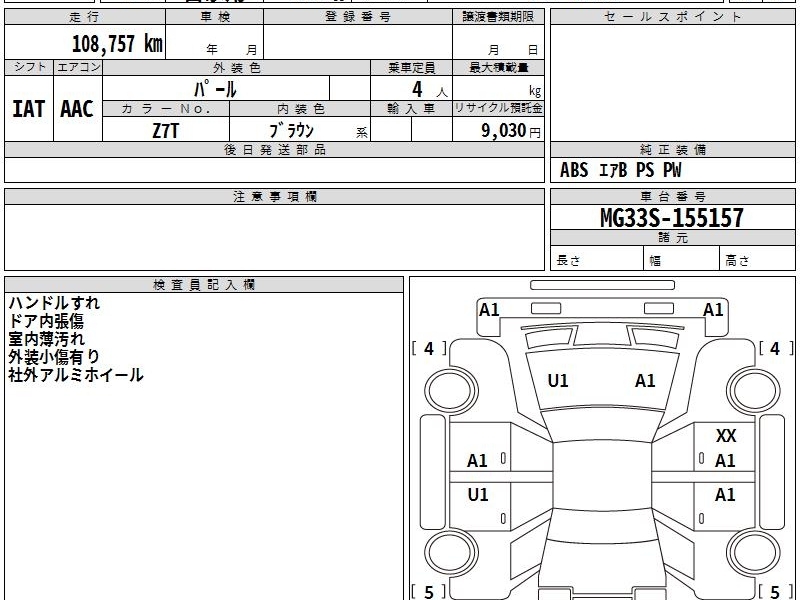Click the 内装色 header
The width and height of the screenshot is (800, 600).
300,109
